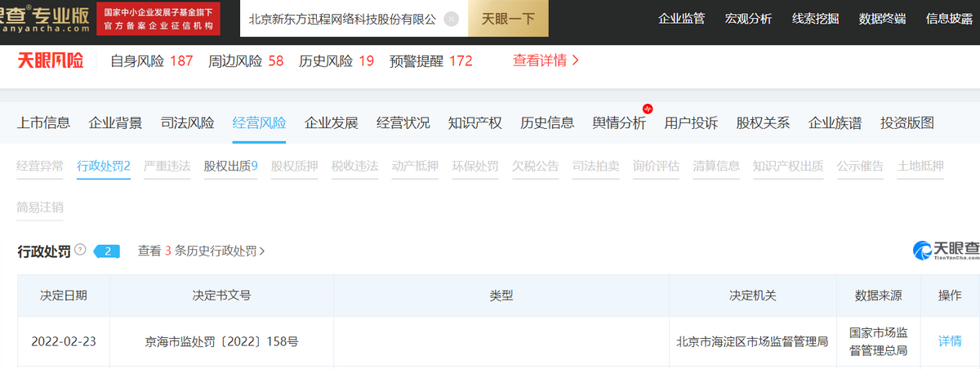Select the 询价评估 sub-tab

[657, 166]
